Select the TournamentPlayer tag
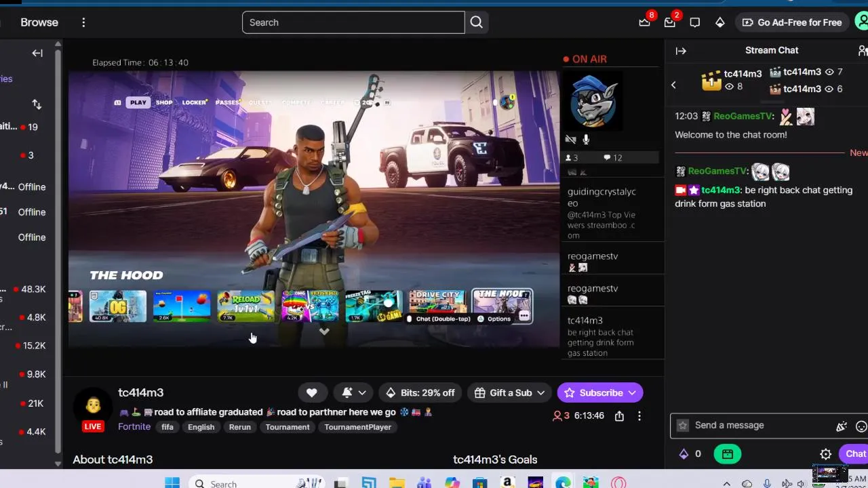 coord(357,427)
